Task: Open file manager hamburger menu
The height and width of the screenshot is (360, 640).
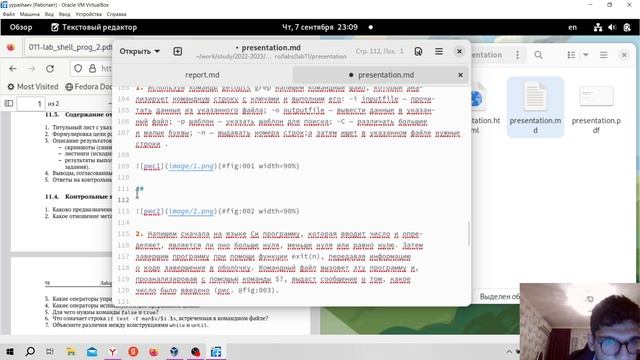Action: click(604, 55)
